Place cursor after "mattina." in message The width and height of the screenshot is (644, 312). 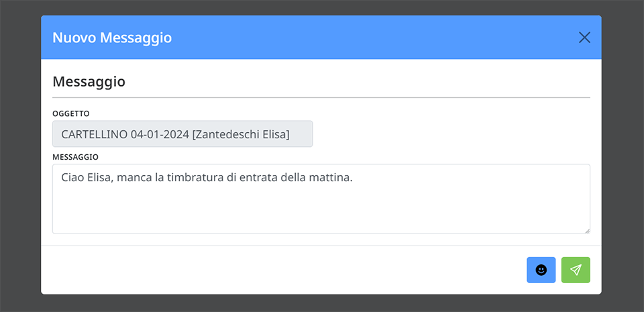[354, 178]
